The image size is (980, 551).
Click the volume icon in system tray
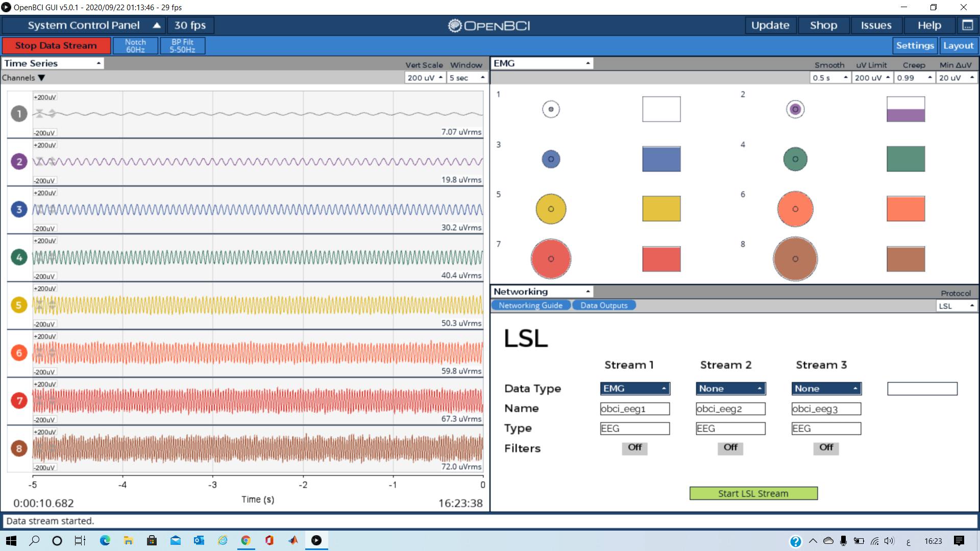tap(890, 541)
